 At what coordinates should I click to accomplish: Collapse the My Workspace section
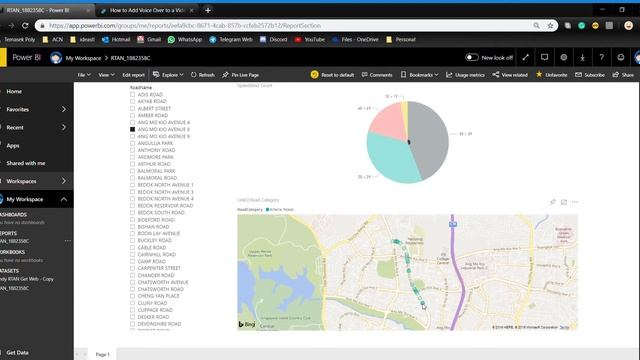pyautogui.click(x=64, y=199)
